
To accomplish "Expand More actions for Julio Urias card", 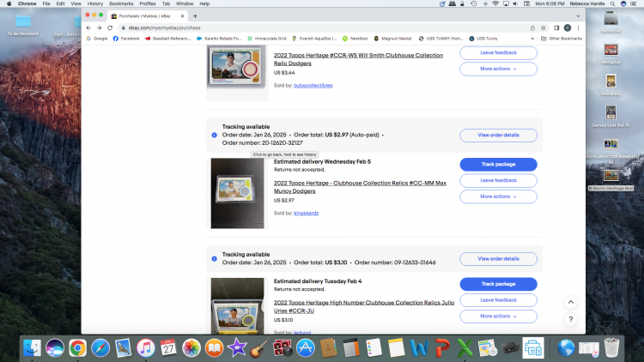I will click(498, 317).
